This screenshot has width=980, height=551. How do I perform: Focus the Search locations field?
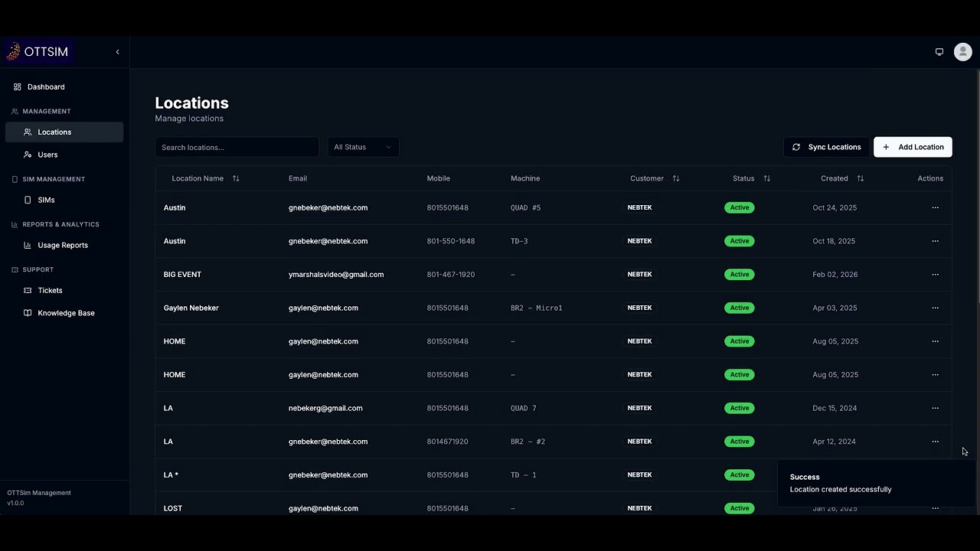coord(237,147)
